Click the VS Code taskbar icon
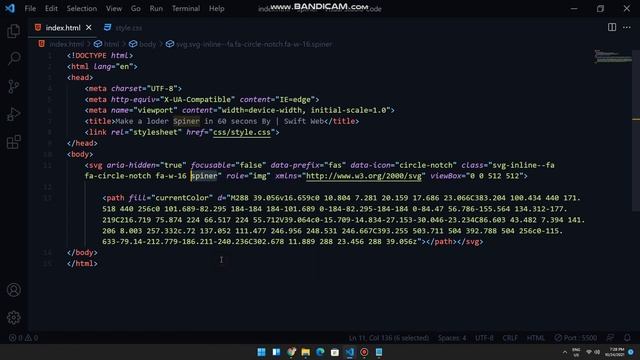This screenshot has height=360, width=640. coord(350,352)
